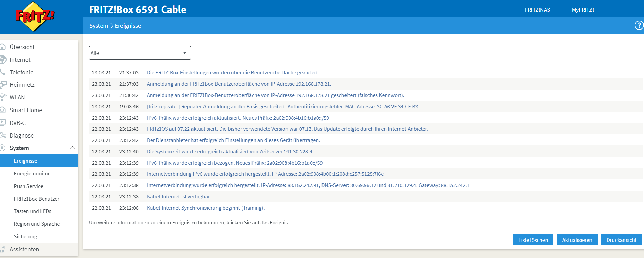This screenshot has width=644, height=258.
Task: Click the Heimnetz network icon
Action: click(x=3, y=85)
